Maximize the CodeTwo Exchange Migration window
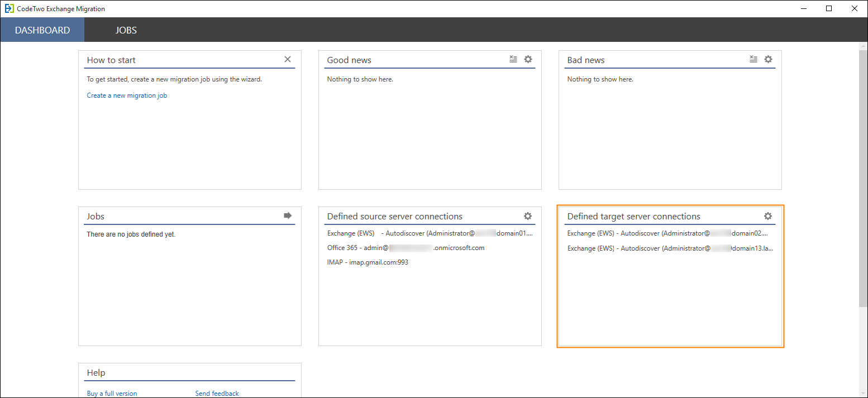 coord(829,8)
